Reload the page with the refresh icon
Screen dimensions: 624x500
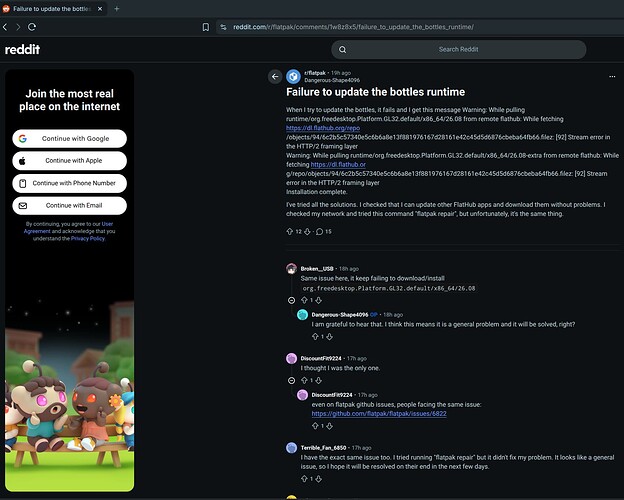[32, 27]
